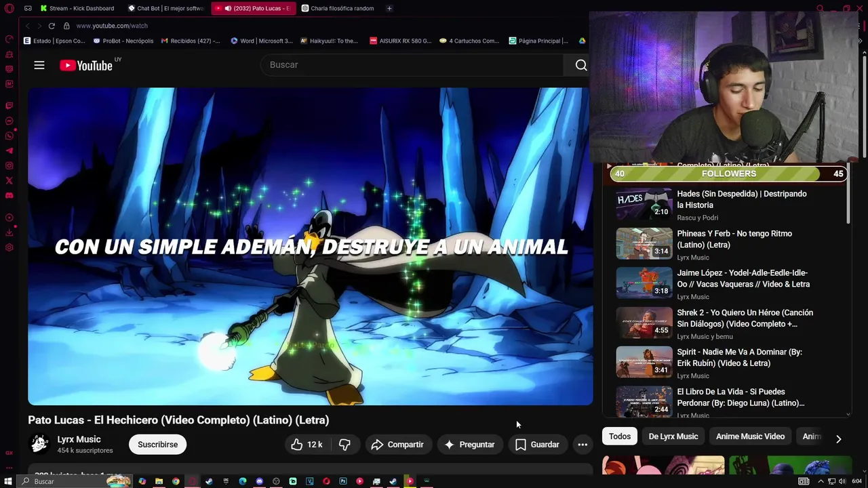Switch to Charla filosófica random tab

point(338,8)
